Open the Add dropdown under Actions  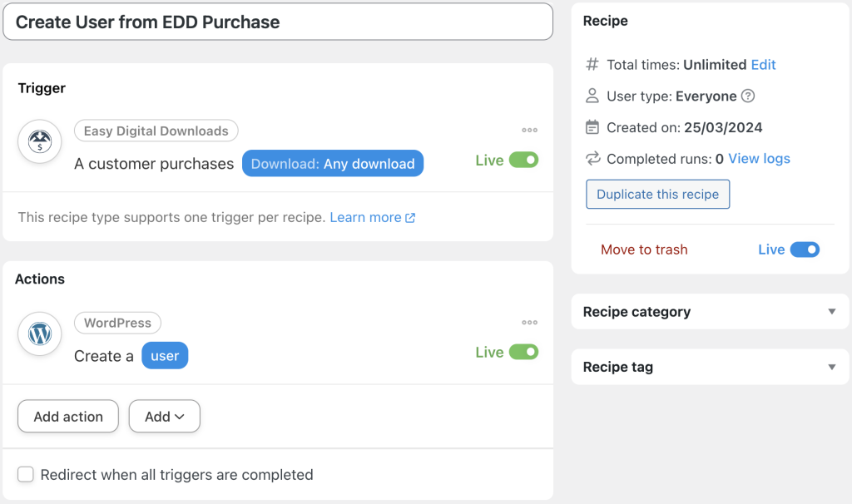click(164, 416)
